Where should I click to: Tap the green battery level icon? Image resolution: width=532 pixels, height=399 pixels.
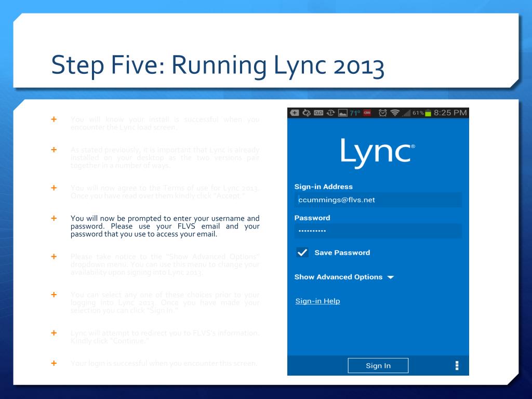[428, 113]
